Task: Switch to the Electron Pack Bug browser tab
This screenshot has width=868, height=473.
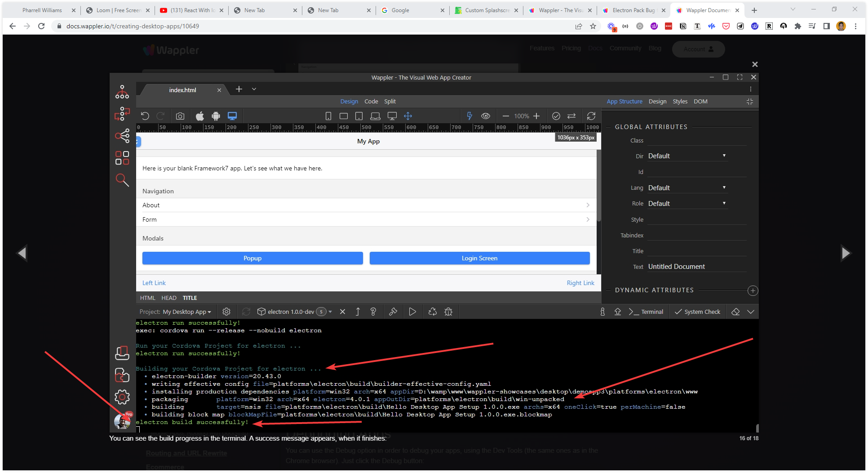Action: (633, 10)
